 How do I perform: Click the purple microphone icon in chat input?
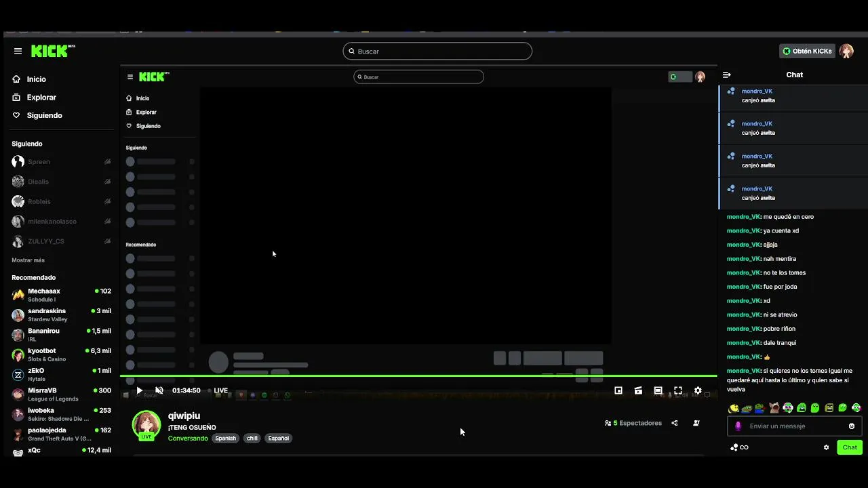click(738, 426)
